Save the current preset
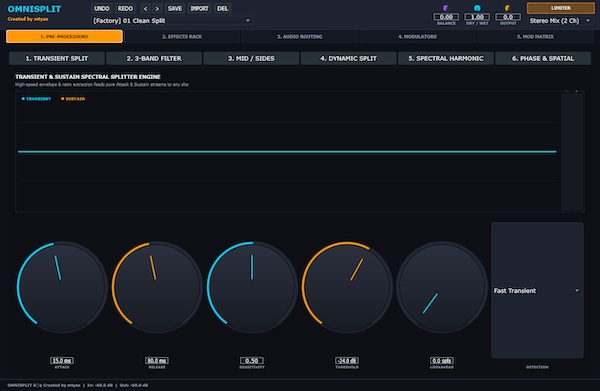Image resolution: width=600 pixels, height=391 pixels. (175, 8)
